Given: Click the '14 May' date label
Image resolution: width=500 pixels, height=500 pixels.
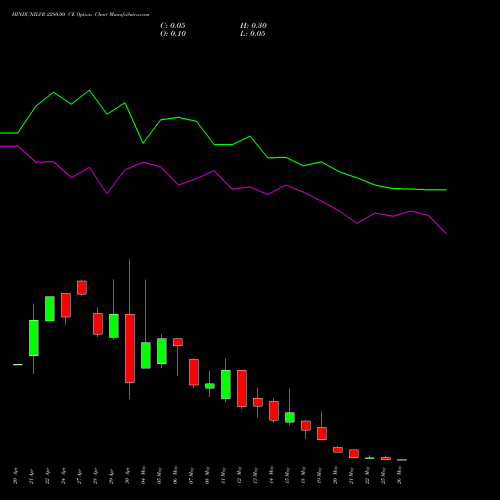Looking at the screenshot, I should (x=271, y=475).
